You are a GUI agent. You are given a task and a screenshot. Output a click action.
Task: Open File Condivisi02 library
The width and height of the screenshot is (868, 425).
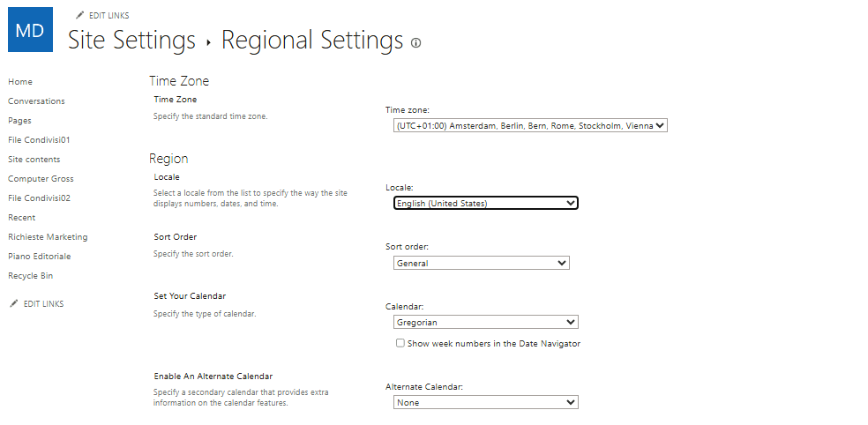tap(39, 198)
